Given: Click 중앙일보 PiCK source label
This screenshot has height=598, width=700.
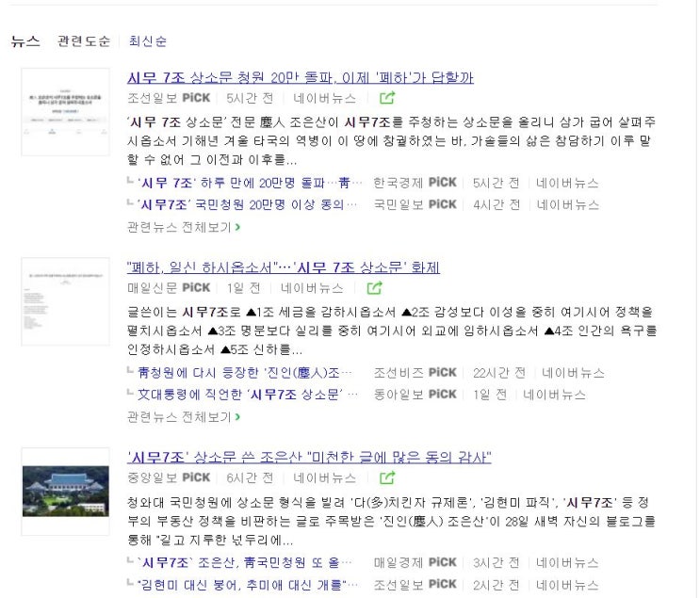Looking at the screenshot, I should (169, 478).
